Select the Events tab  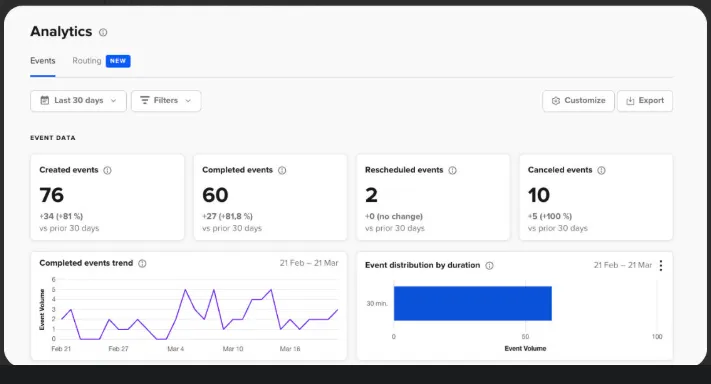[43, 61]
